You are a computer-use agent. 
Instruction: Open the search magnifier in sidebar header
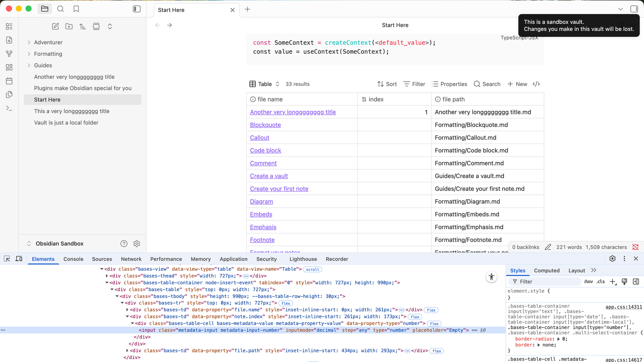[x=60, y=9]
